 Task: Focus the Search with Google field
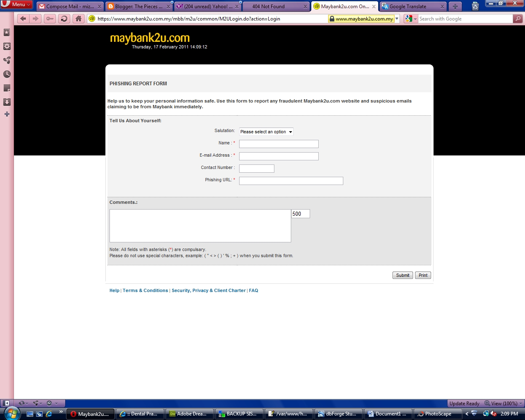[x=465, y=18]
